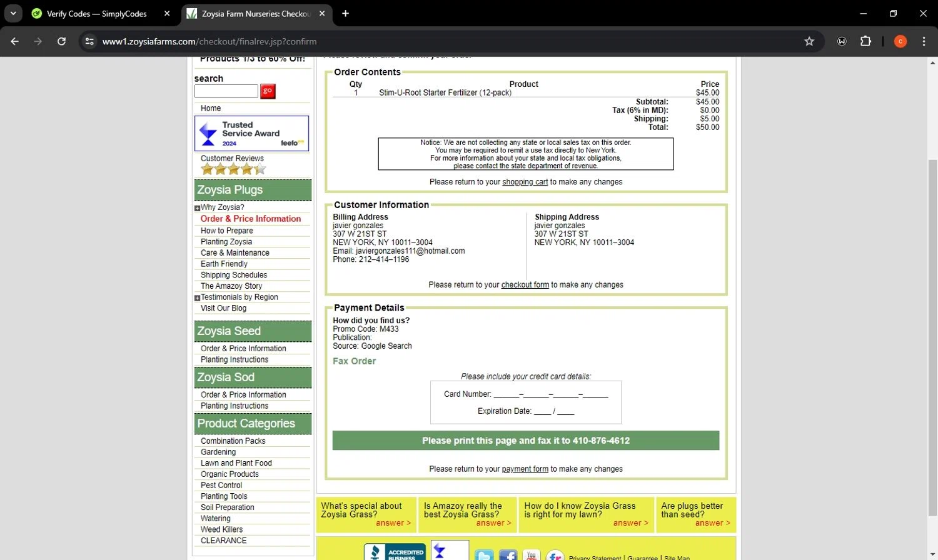Open the Earth Friendly link
This screenshot has height=560, width=938.
click(224, 264)
